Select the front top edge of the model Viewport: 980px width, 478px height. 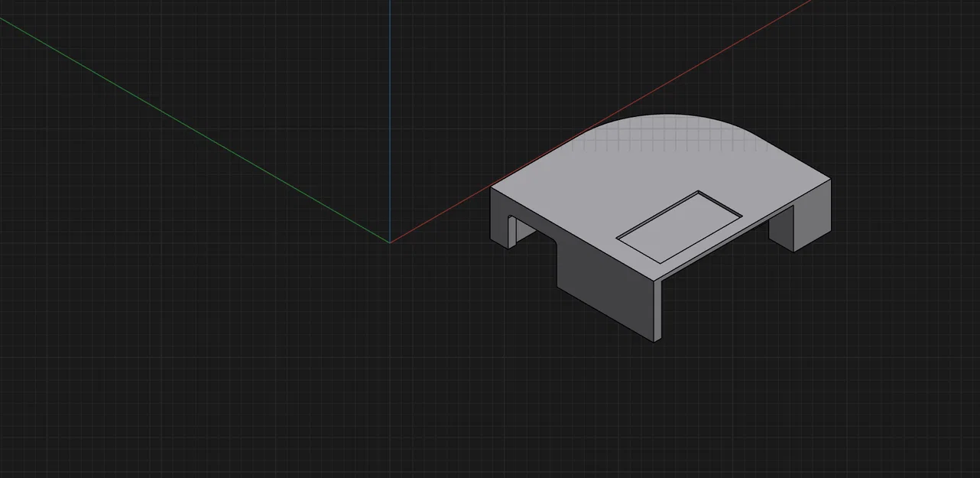tap(573, 234)
